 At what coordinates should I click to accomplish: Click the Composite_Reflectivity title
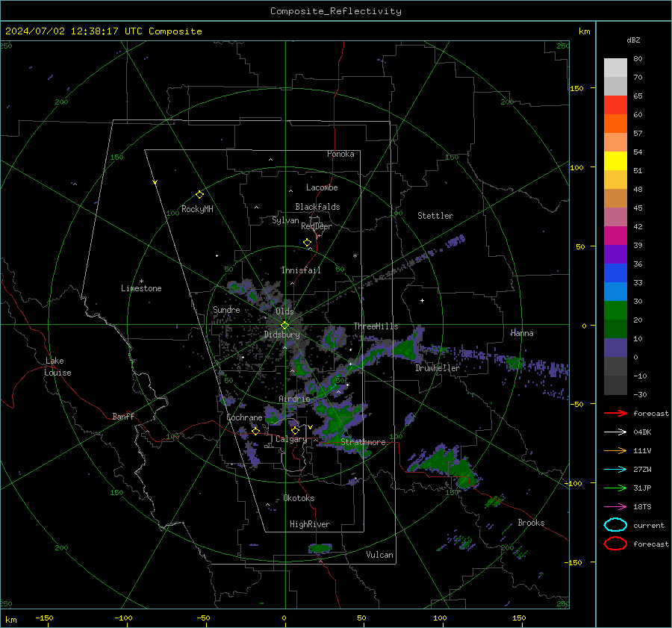point(335,11)
